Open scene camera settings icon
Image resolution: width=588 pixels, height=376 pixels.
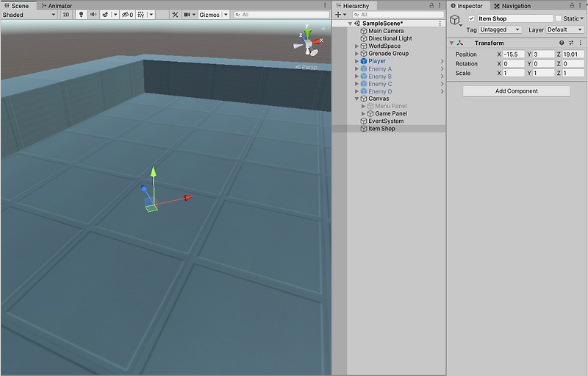pos(187,15)
